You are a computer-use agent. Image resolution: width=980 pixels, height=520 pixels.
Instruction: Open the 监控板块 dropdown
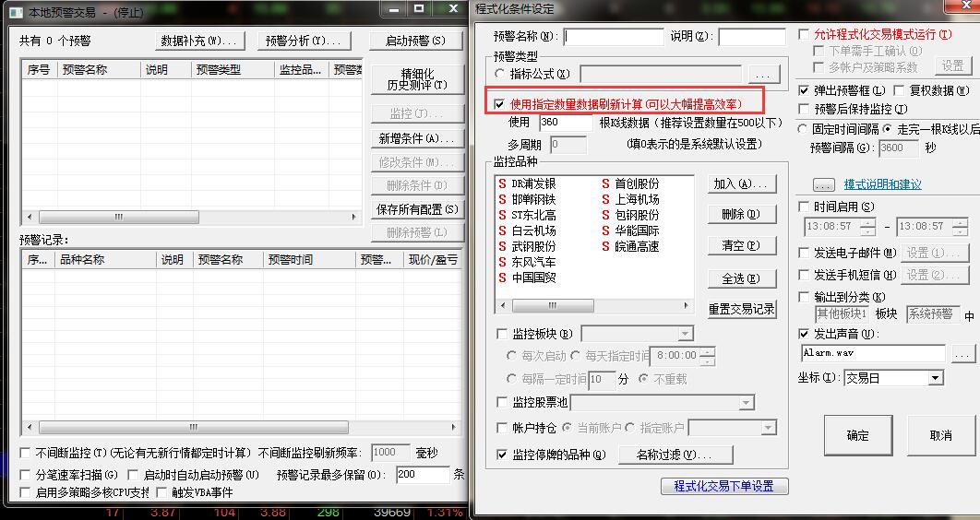[x=686, y=334]
